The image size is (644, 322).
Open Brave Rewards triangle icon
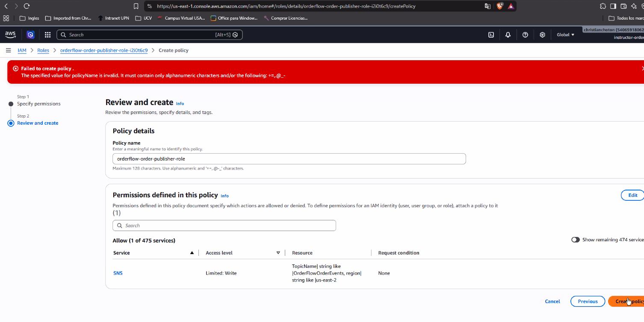coord(511,6)
